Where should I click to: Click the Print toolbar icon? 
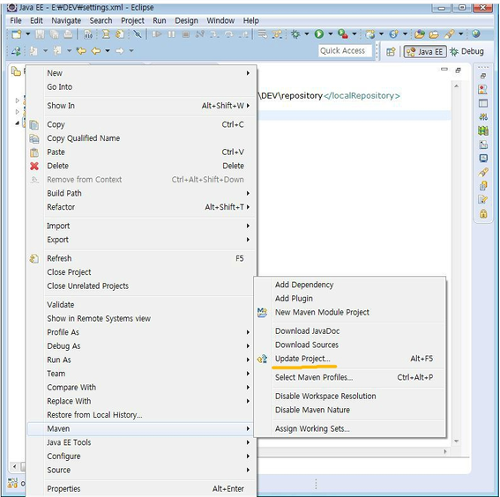68,34
